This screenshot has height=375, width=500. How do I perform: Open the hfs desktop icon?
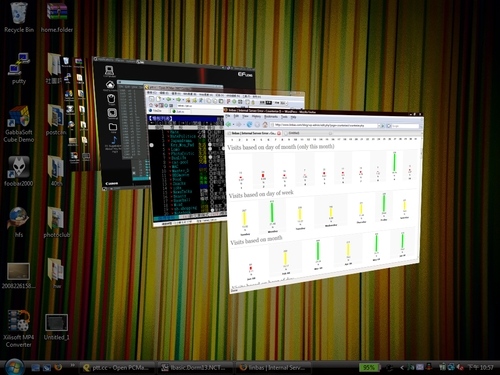(19, 222)
